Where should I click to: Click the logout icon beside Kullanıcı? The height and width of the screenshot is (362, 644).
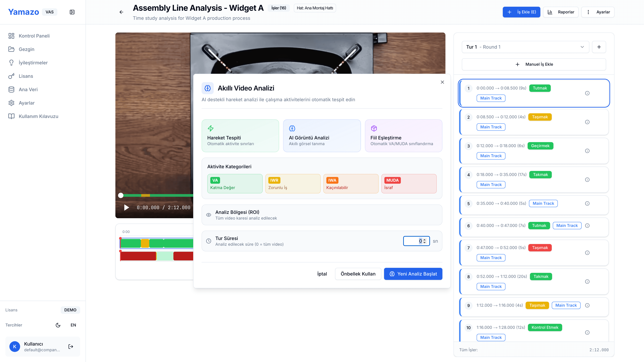(x=71, y=347)
